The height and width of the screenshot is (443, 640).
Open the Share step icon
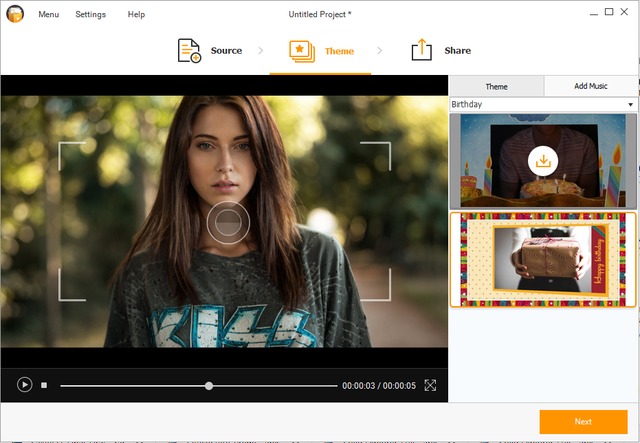point(422,50)
